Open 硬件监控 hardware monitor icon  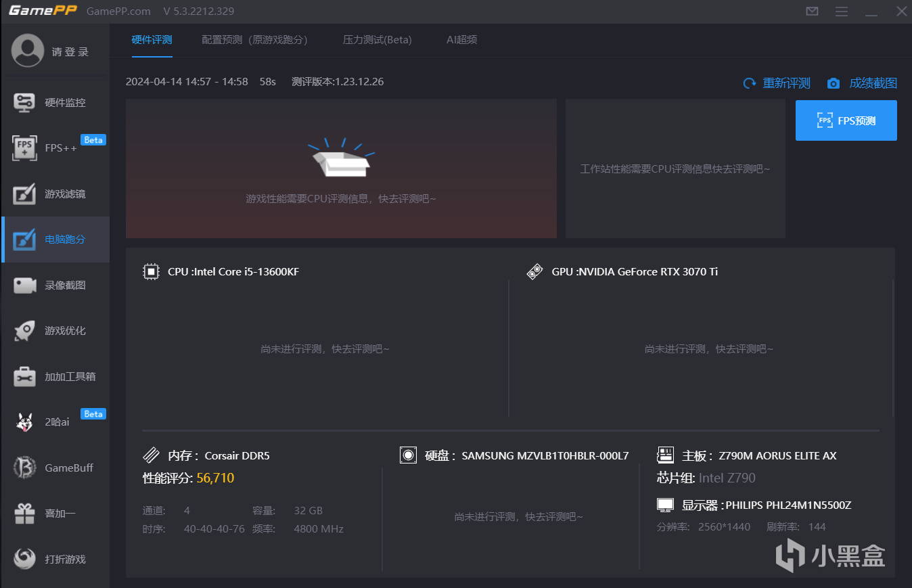point(25,103)
